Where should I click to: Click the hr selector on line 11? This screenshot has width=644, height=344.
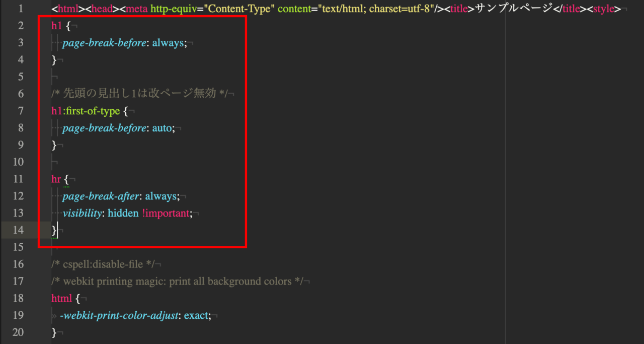click(x=56, y=179)
